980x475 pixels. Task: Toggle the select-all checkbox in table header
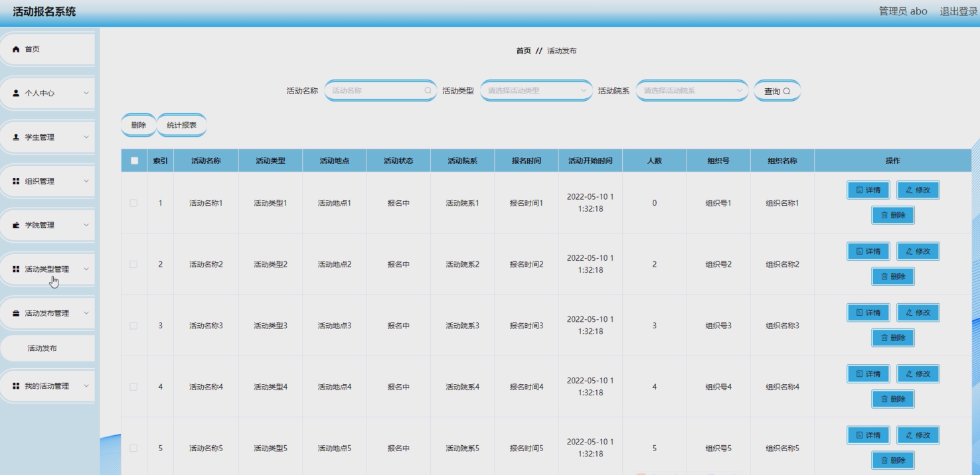[134, 161]
